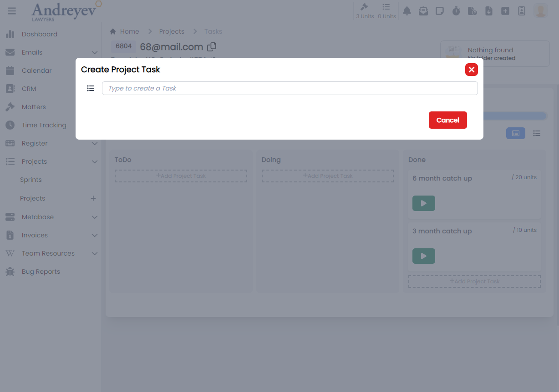The image size is (559, 392).
Task: Expand the Emails sidebar chevron
Action: click(x=94, y=52)
